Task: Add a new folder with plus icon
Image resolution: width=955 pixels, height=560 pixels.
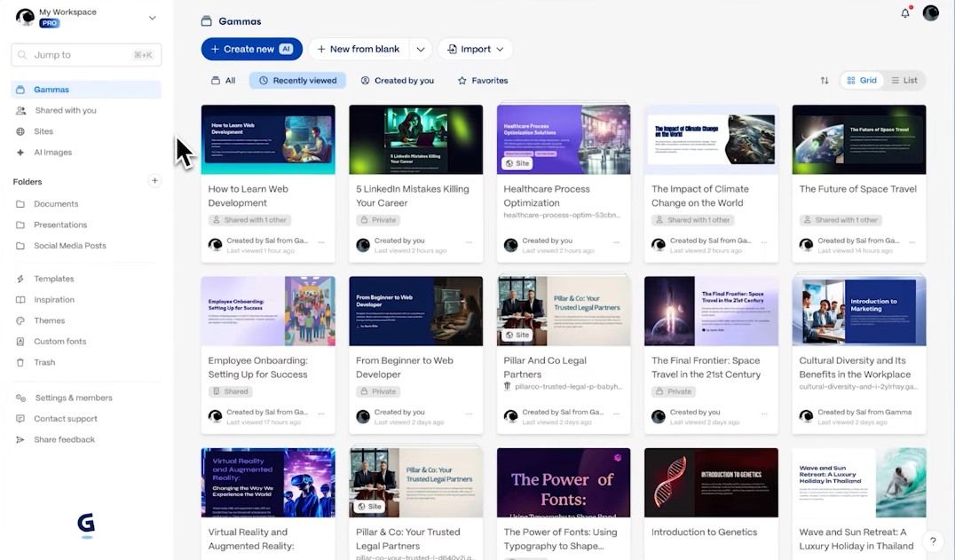Action: coord(154,181)
